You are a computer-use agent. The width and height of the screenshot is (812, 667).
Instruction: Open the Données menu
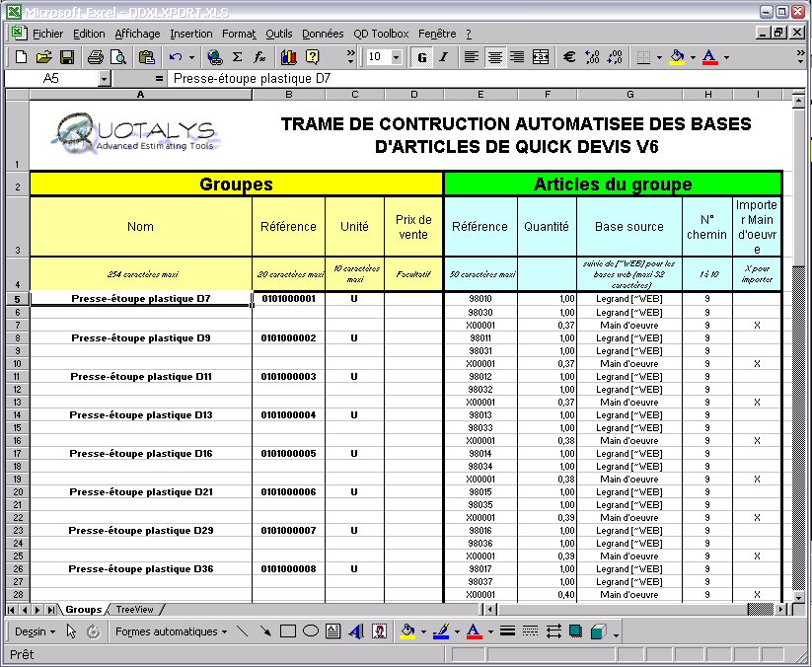tap(323, 34)
